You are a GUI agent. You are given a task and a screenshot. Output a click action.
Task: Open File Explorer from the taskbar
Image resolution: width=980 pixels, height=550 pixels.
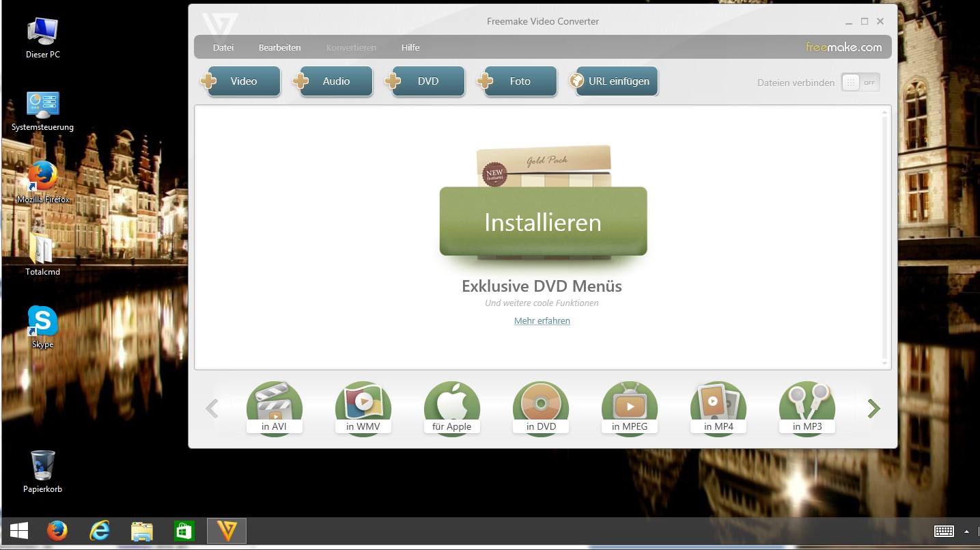tap(142, 531)
